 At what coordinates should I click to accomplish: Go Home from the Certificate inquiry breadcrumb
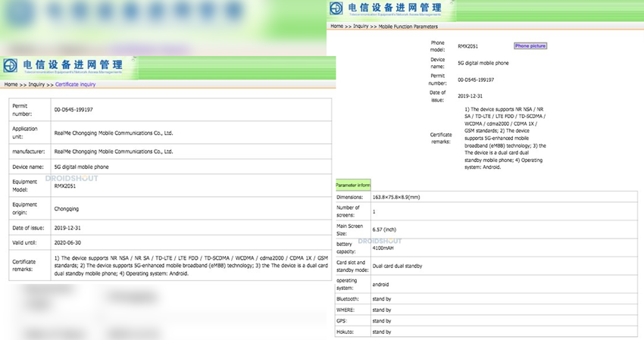click(11, 85)
